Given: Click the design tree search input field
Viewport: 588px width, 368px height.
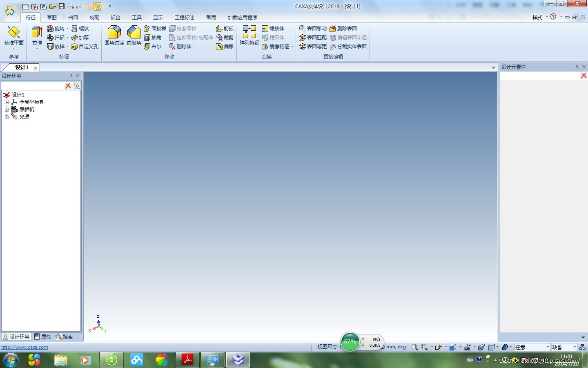Looking at the screenshot, I should pyautogui.click(x=33, y=86).
